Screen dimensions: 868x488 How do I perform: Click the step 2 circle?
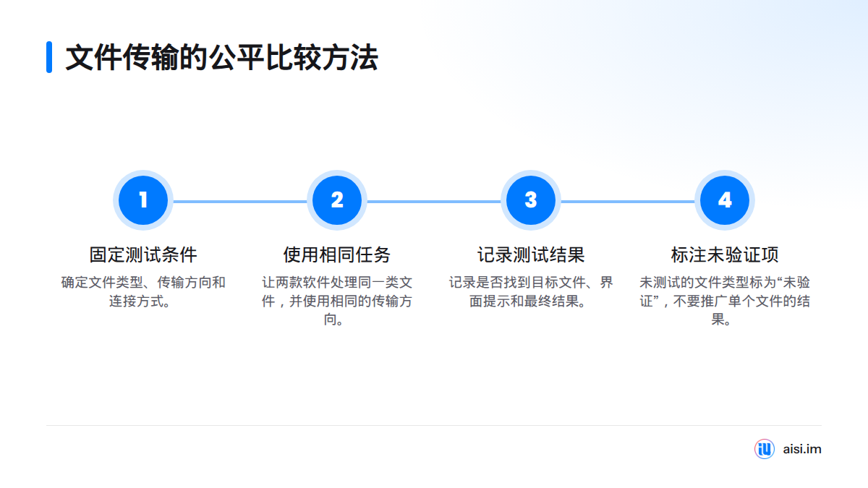pos(337,200)
